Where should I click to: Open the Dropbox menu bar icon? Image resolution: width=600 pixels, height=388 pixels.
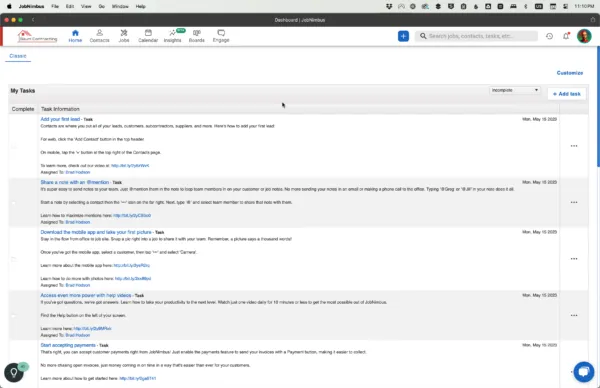click(389, 6)
